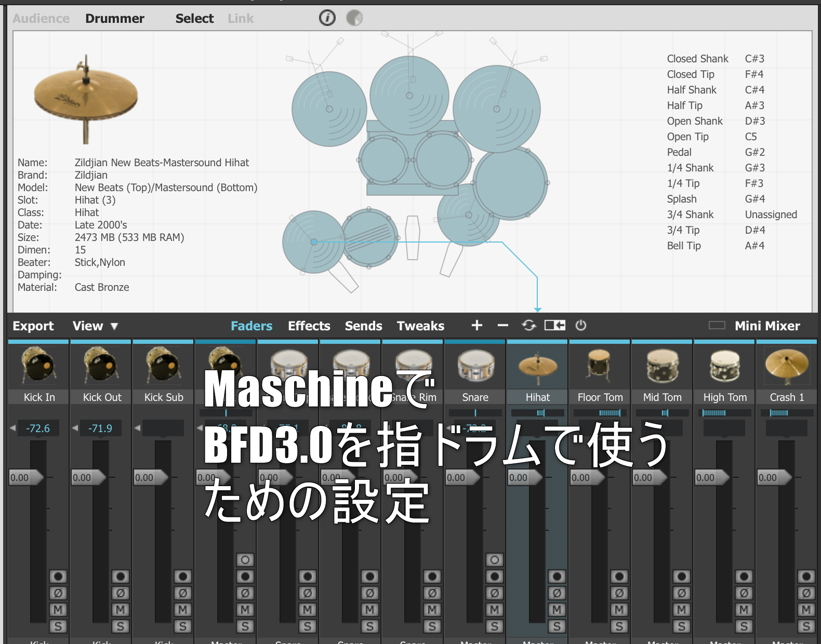Toggle the Mini Mixer checkbox

click(717, 326)
